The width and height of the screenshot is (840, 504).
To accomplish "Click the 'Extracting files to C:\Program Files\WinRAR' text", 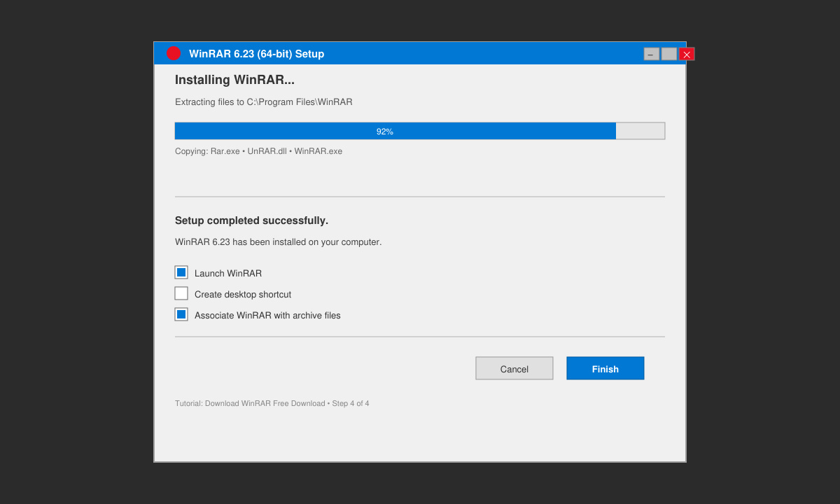I will (264, 102).
